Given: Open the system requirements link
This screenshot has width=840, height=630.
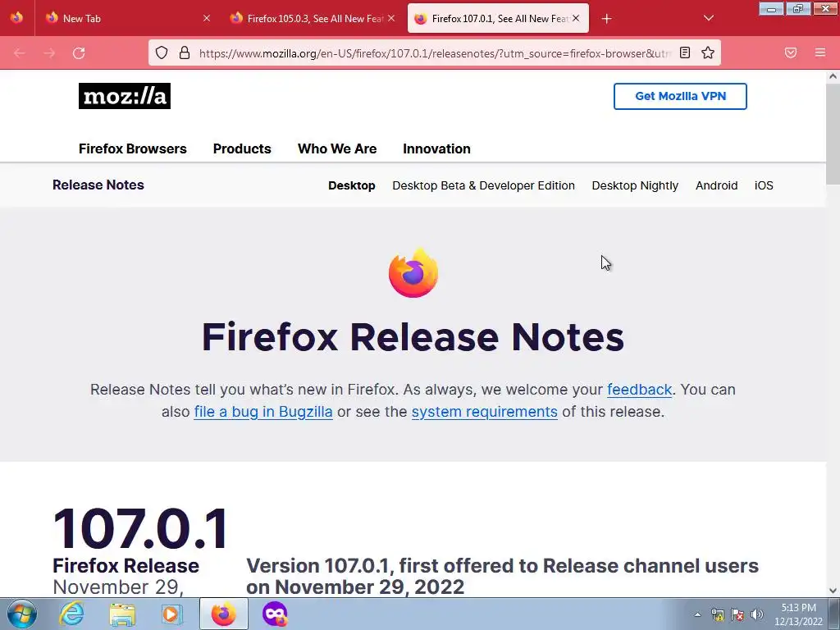Looking at the screenshot, I should click(484, 412).
